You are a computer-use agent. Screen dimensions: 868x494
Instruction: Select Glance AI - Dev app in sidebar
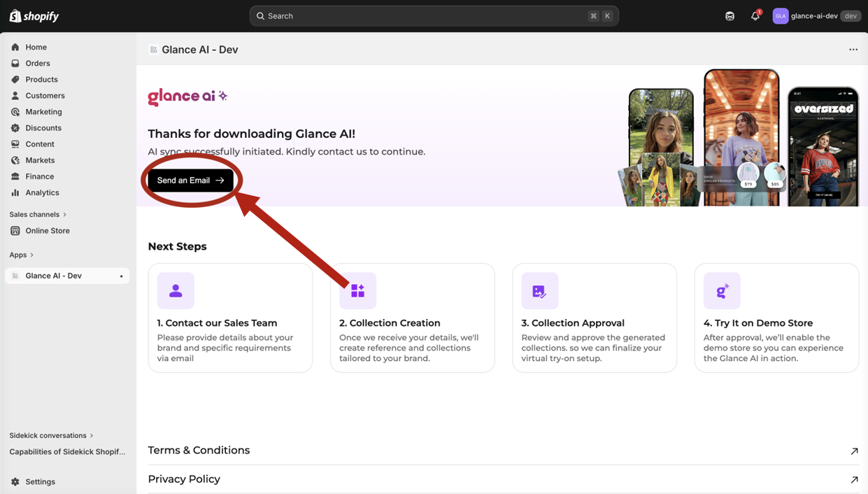67,276
